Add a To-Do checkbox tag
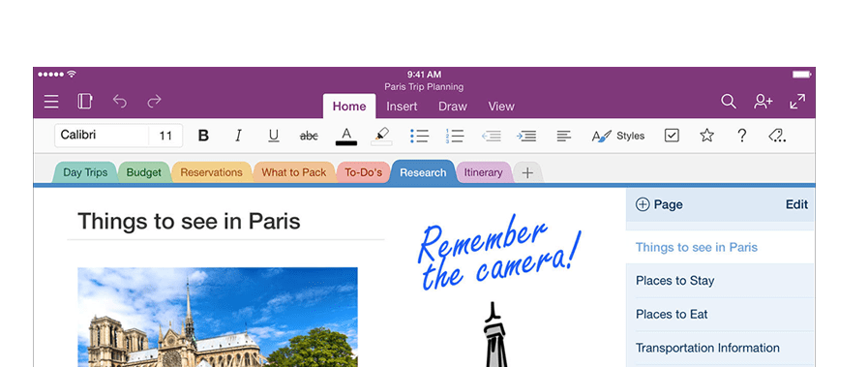This screenshot has height=367, width=868. coord(672,136)
